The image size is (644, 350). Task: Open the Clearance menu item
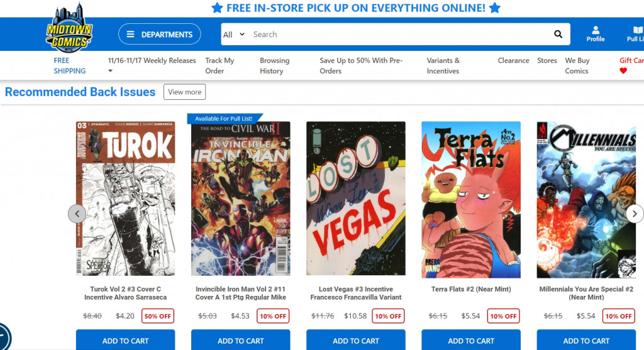point(513,60)
